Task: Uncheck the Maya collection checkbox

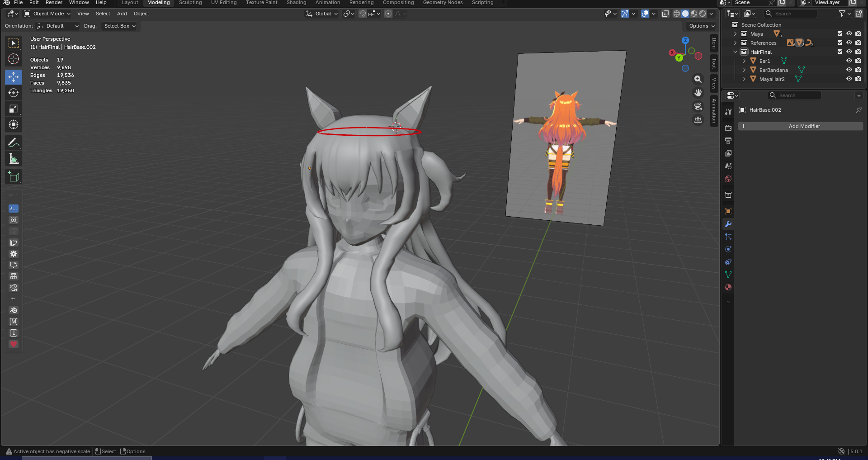Action: 840,34
